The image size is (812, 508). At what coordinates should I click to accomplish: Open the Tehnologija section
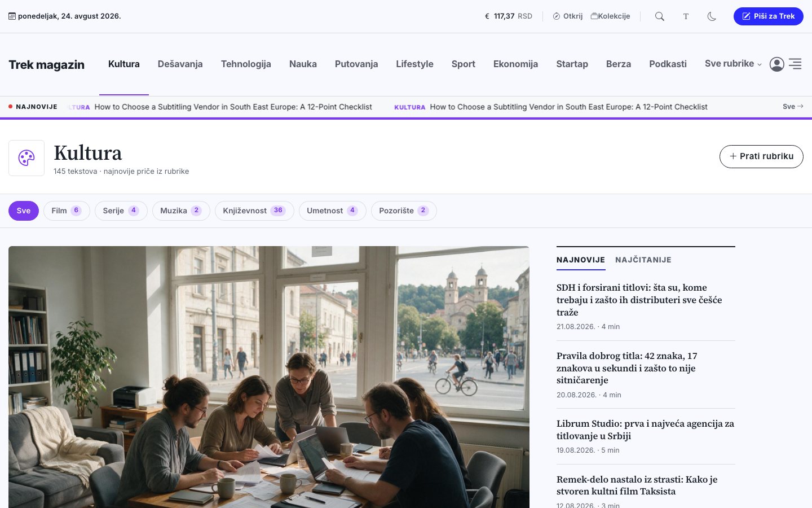click(x=246, y=64)
